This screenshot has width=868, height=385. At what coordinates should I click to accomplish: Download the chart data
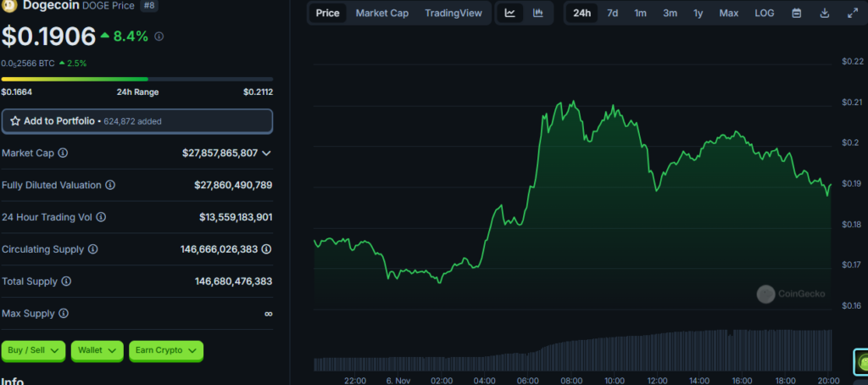tap(824, 14)
